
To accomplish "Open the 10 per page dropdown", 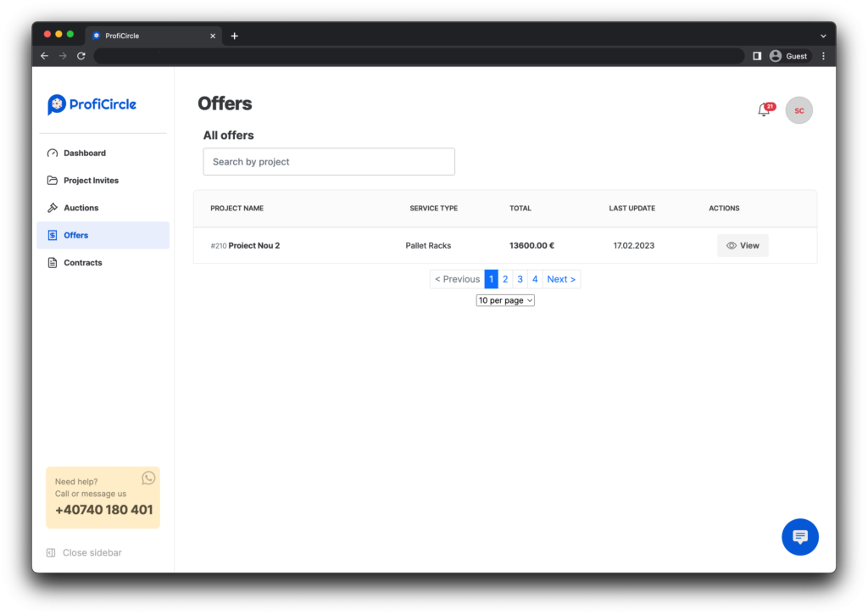I will pyautogui.click(x=505, y=300).
